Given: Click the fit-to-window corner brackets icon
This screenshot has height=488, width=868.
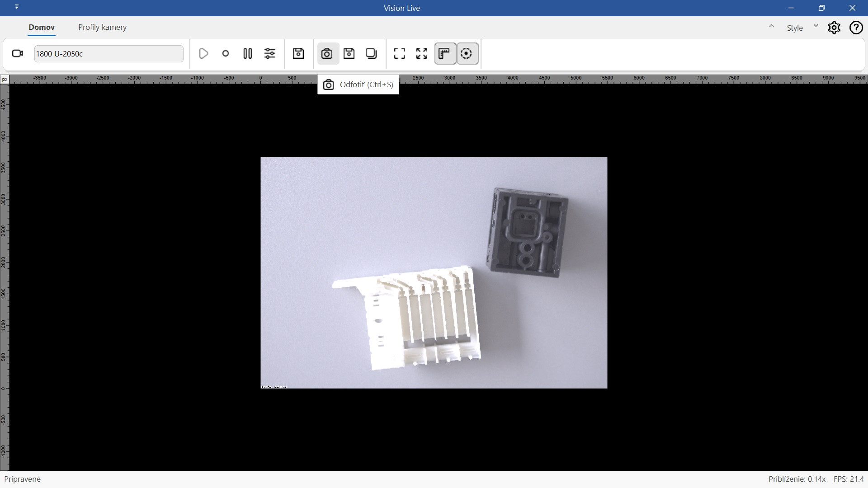Looking at the screenshot, I should pos(400,54).
